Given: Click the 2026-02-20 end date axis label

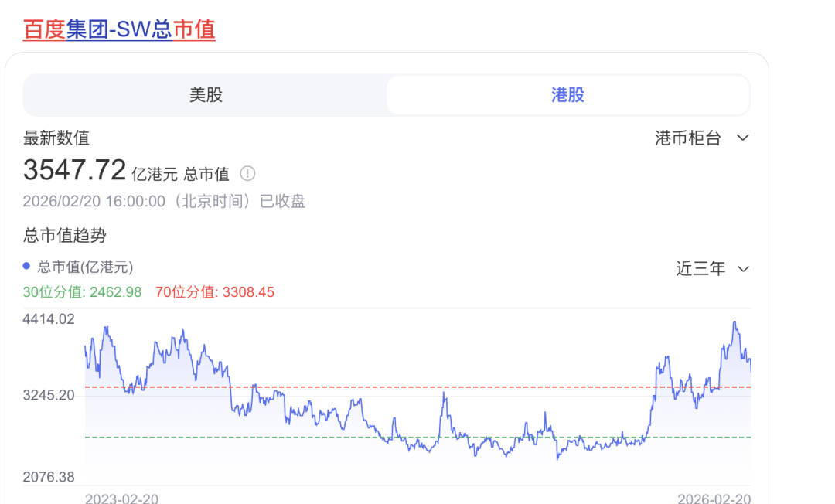Looking at the screenshot, I should 714,499.
